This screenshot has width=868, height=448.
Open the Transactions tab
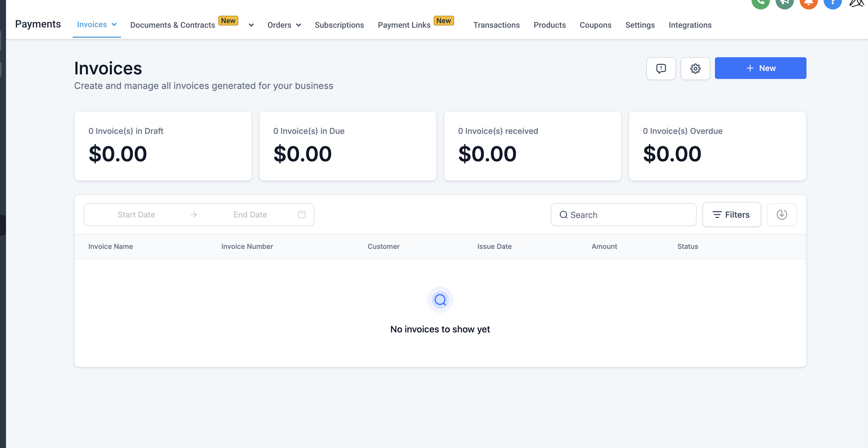coord(496,25)
